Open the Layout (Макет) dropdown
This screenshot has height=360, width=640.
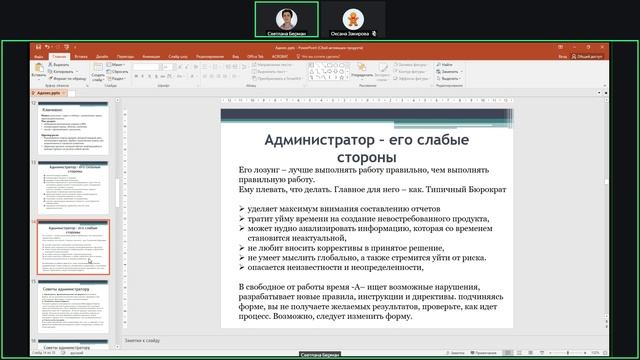point(116,64)
